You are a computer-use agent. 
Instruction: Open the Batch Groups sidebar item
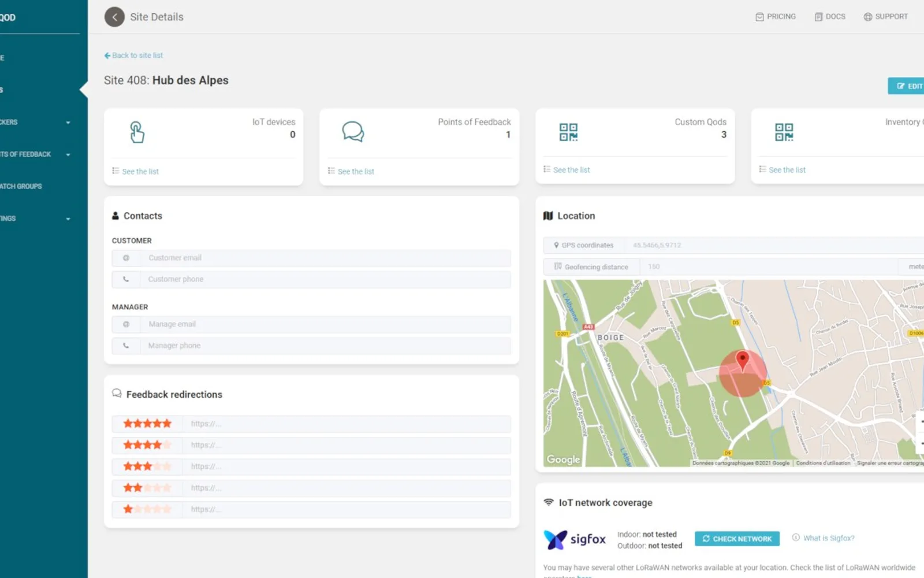[x=21, y=187]
